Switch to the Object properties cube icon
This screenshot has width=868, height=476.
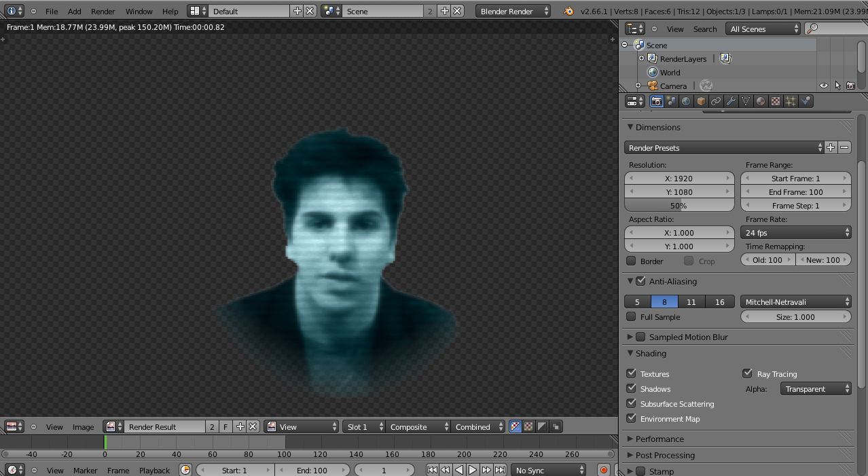tap(702, 101)
